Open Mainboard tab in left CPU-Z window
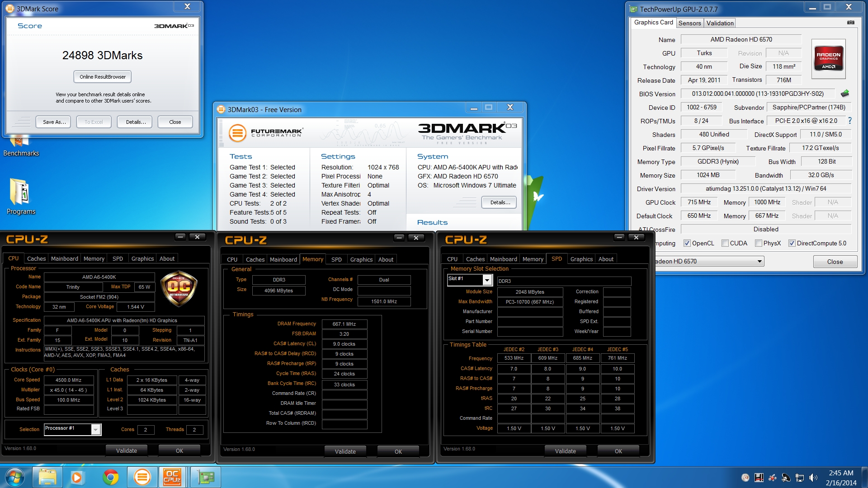This screenshot has width=868, height=488. pos(64,258)
